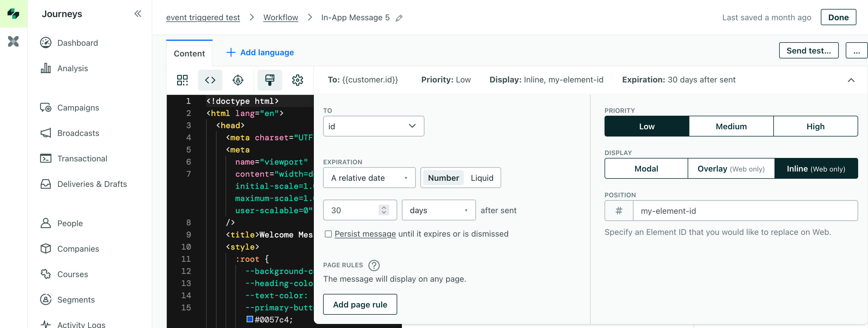Click the #0057c4 blue color swatch in code
The image size is (868, 328).
pos(250,318)
